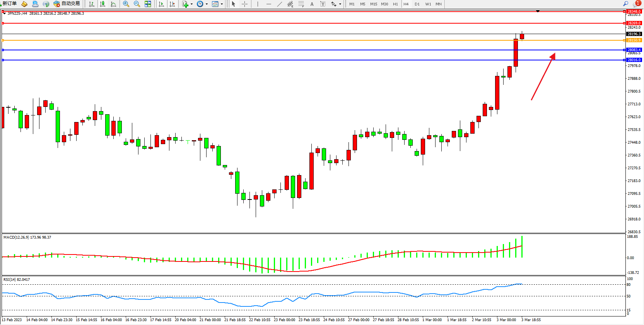644x325 pixels.
Task: Toggle 自动交易 auto trading
Action: pos(67,3)
